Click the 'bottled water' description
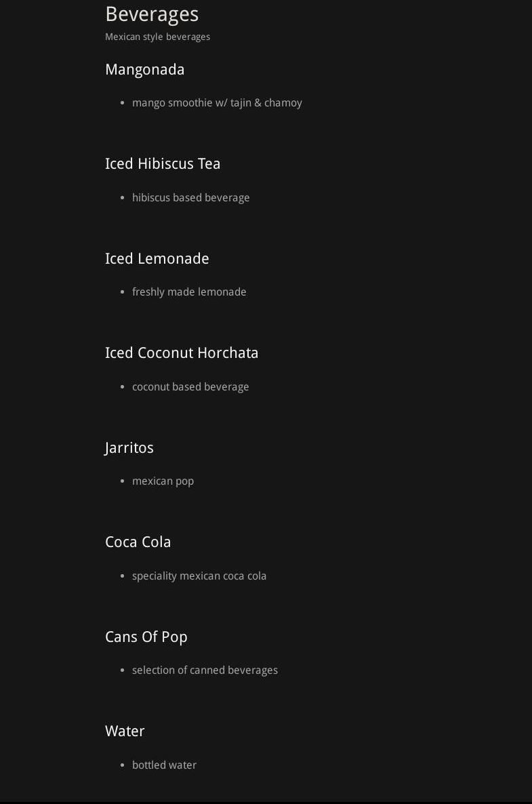The image size is (532, 804). click(164, 765)
